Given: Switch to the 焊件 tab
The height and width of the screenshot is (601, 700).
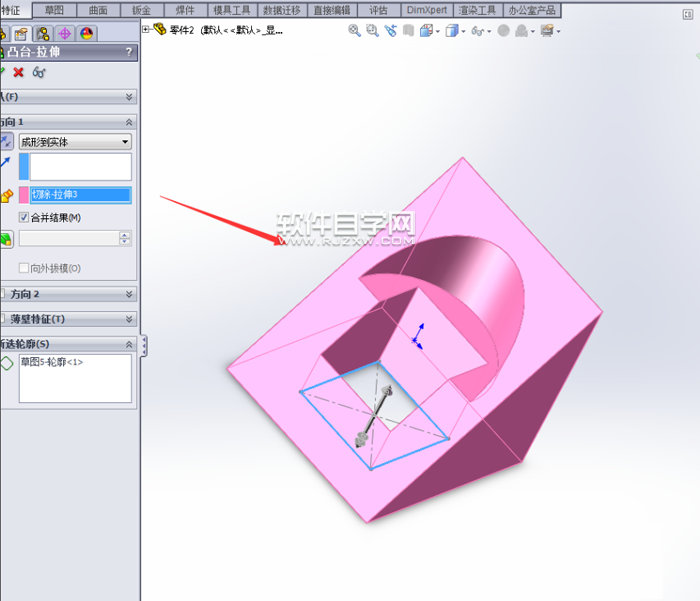Looking at the screenshot, I should coord(186,10).
